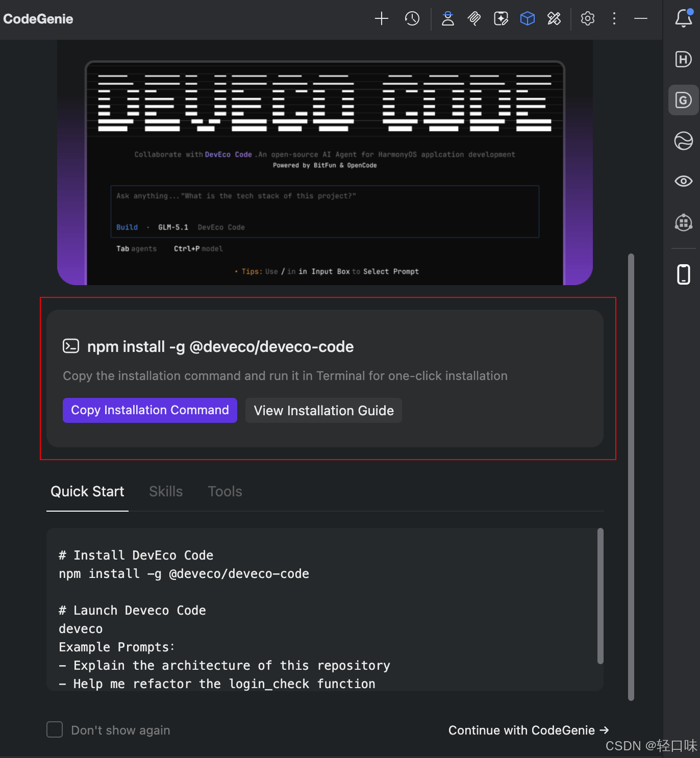Image resolution: width=700 pixels, height=758 pixels.
Task: Click the paperclip attachment icon
Action: (474, 19)
